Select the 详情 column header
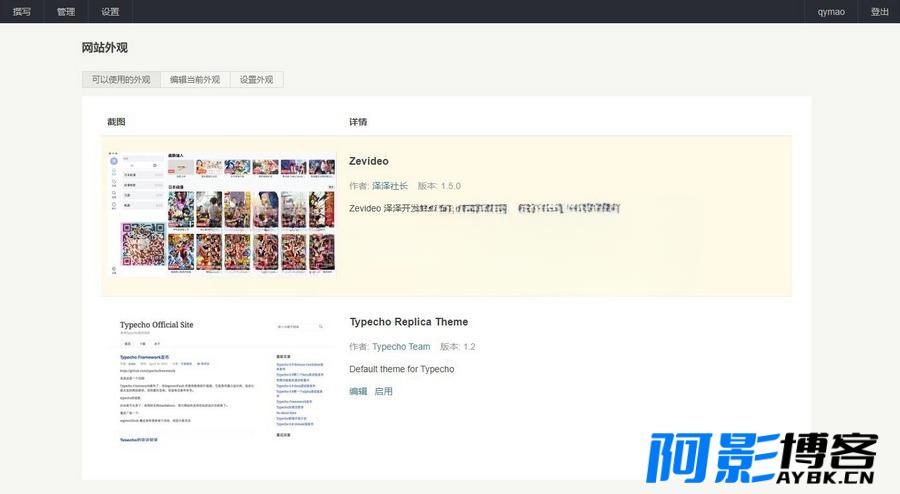 point(358,122)
